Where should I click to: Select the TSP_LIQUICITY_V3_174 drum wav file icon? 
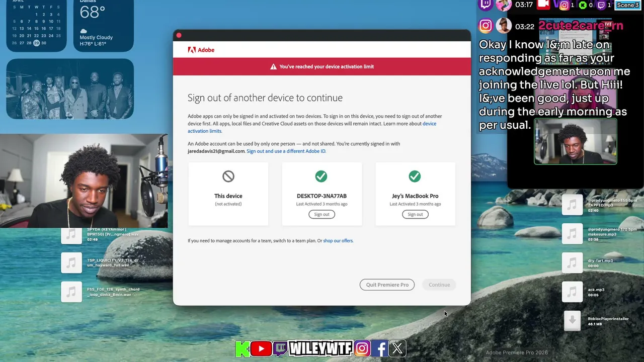click(71, 262)
